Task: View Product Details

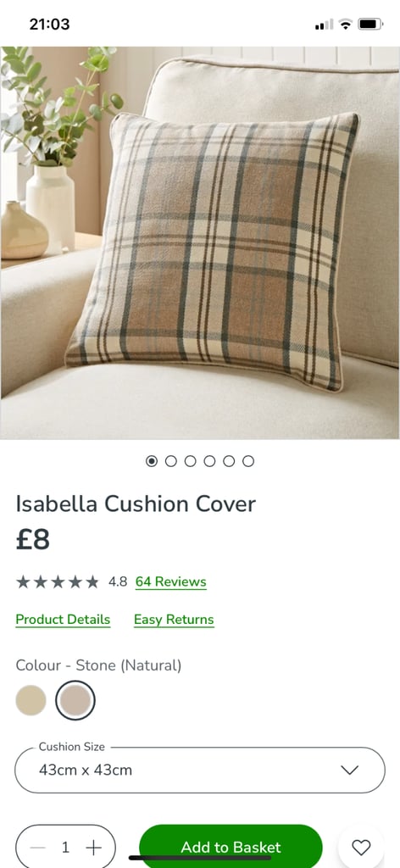Action: coord(63,620)
